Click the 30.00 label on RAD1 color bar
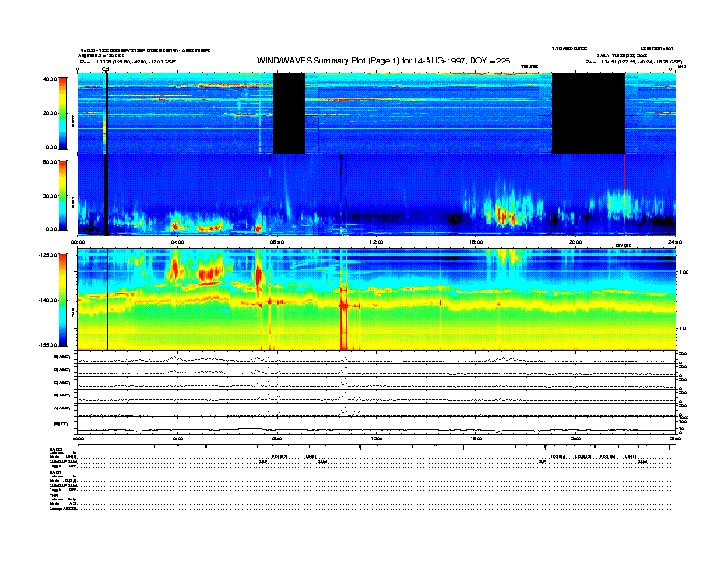Image resolution: width=728 pixels, height=563 pixels. click(50, 196)
